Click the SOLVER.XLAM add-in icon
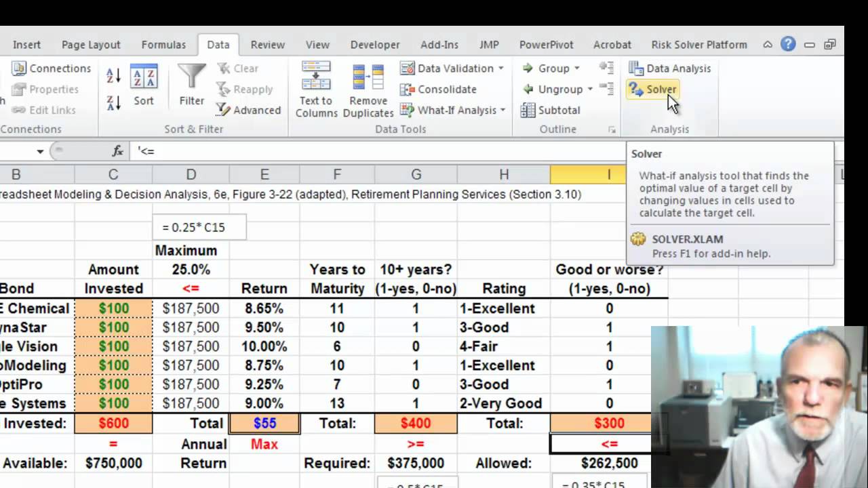 click(637, 239)
